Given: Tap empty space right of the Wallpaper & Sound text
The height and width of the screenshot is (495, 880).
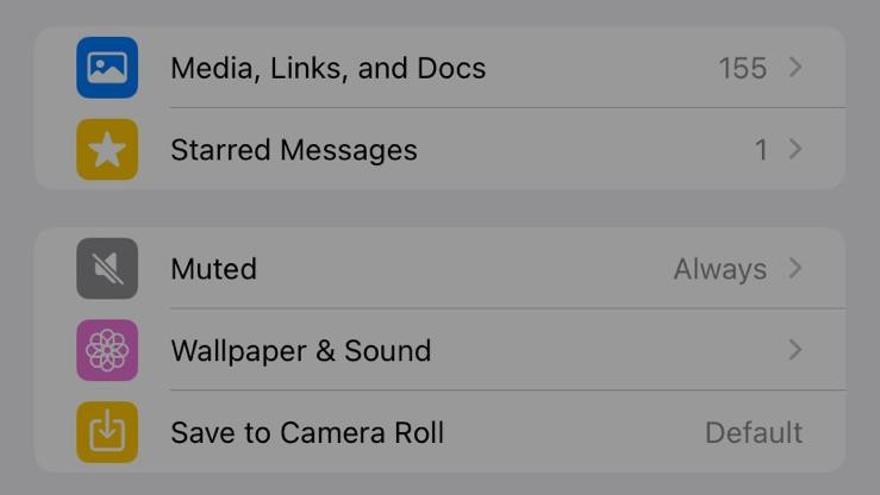Looking at the screenshot, I should pos(606,350).
